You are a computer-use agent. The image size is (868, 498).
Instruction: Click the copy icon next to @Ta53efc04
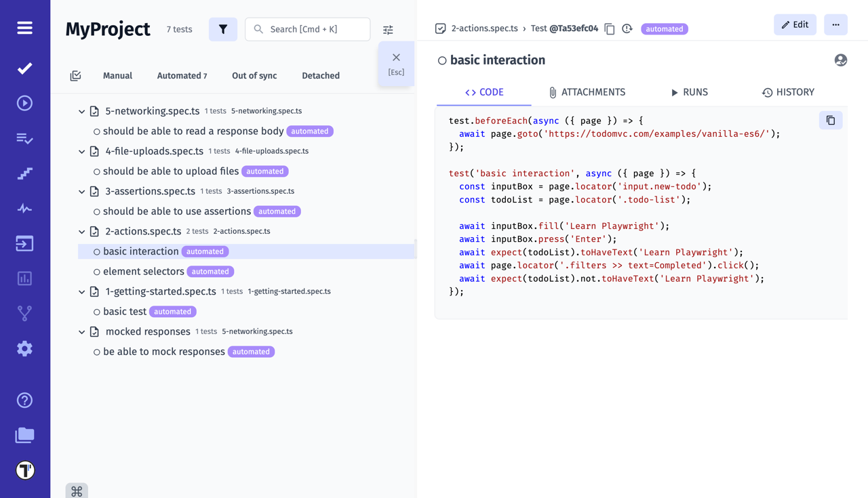tap(609, 29)
